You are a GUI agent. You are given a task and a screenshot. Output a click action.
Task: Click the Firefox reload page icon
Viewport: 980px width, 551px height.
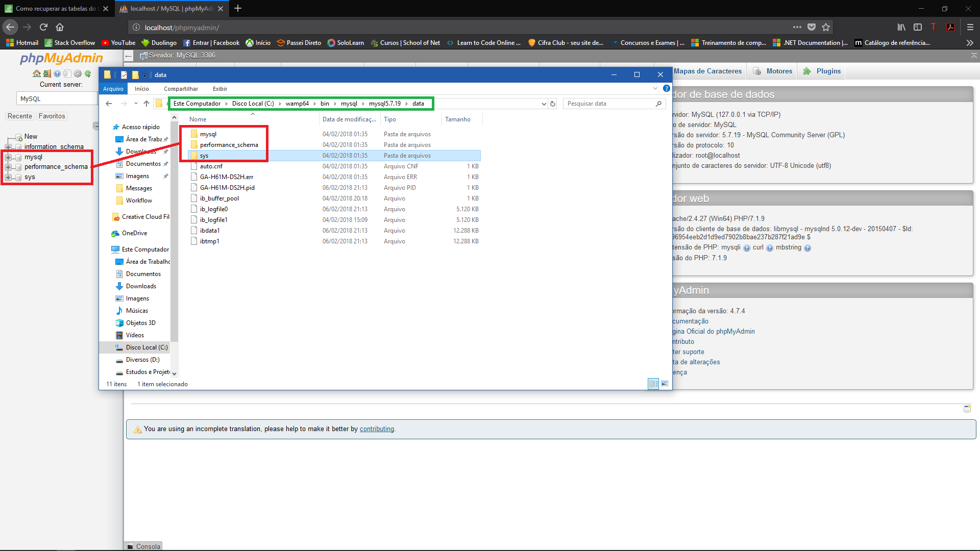tap(43, 27)
